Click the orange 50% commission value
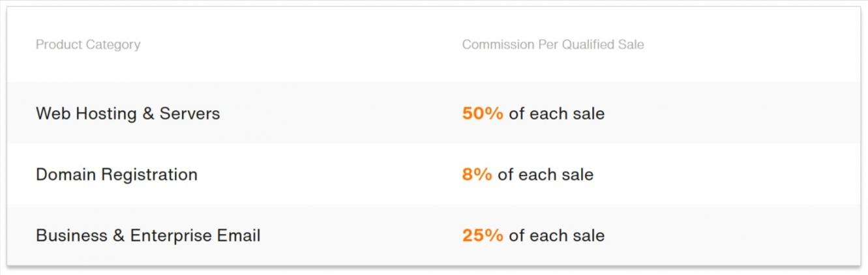Screen dimensions: 868x275 click(483, 113)
